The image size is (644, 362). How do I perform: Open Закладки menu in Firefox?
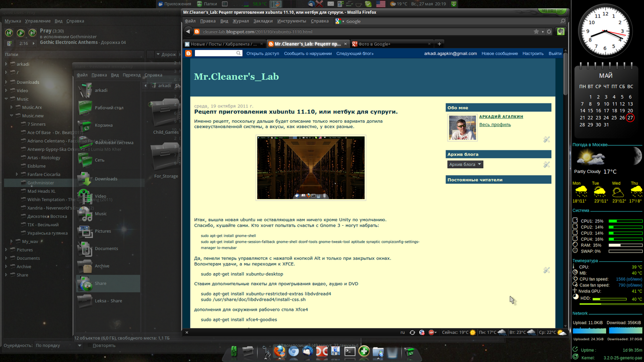(263, 21)
